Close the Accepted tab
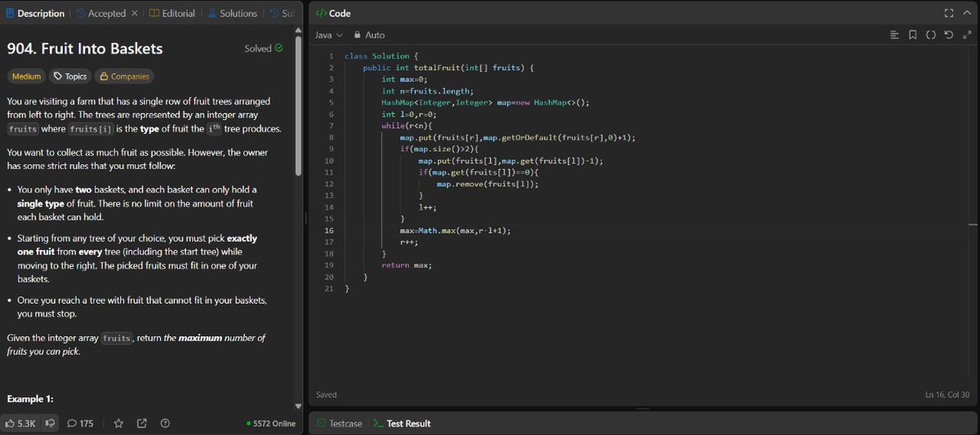Screen dimensions: 980x435 point(134,13)
